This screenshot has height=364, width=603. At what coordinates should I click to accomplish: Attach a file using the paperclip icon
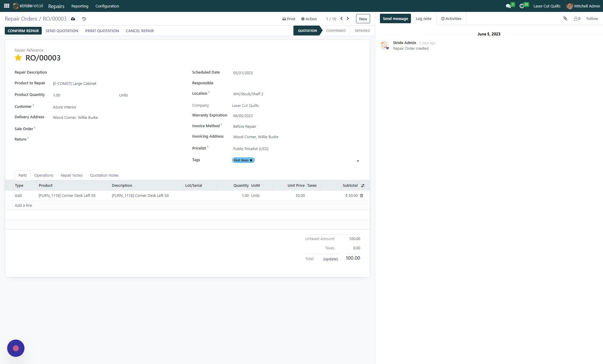tap(565, 18)
